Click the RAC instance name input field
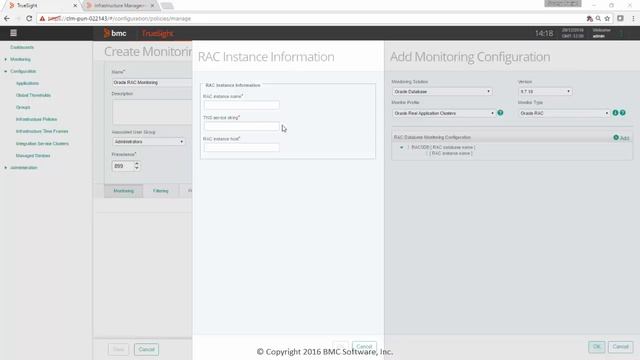 242,105
